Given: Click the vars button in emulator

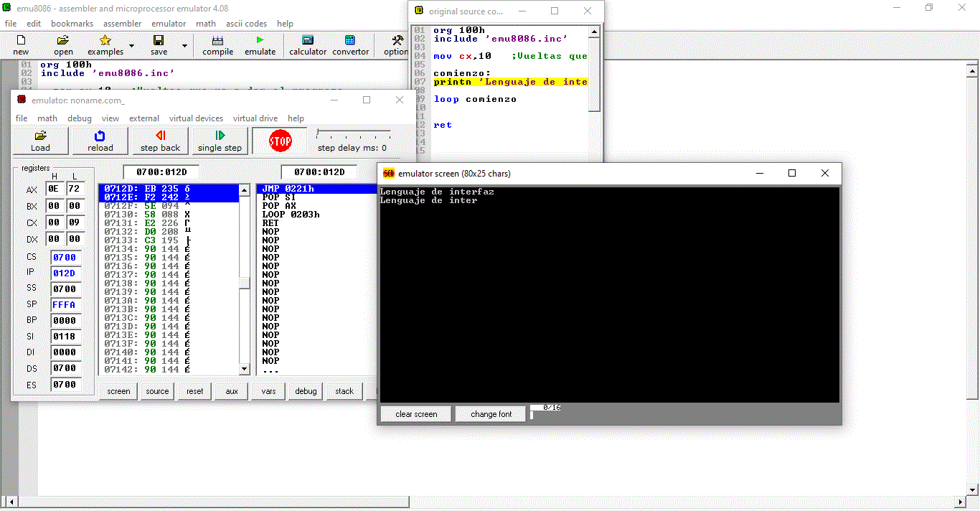Looking at the screenshot, I should 268,391.
